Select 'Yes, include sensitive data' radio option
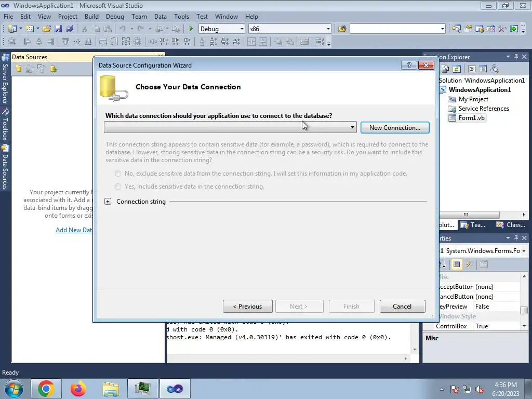Screen dimensions: 532x399 click(x=118, y=187)
